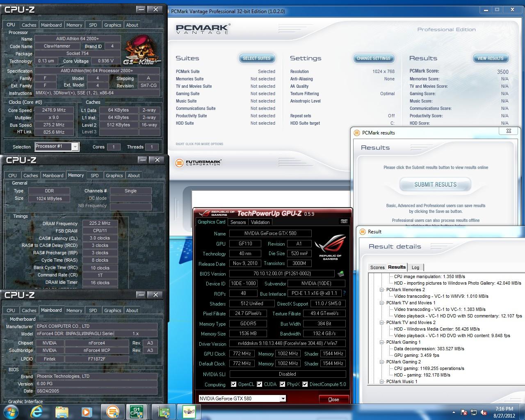Click the system clock 7:16 PM
This screenshot has height=420, width=525.
504,409
